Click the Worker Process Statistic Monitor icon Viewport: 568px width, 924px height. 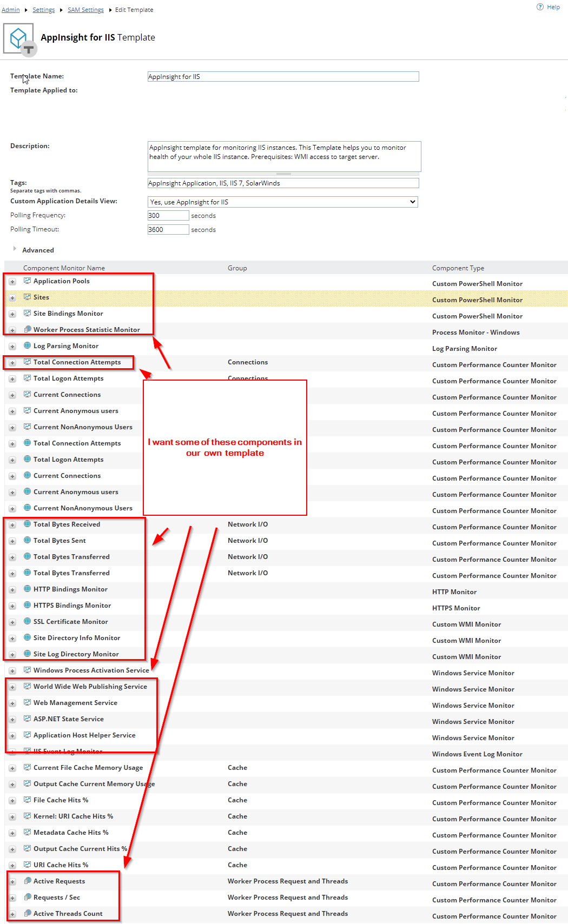[x=27, y=329]
